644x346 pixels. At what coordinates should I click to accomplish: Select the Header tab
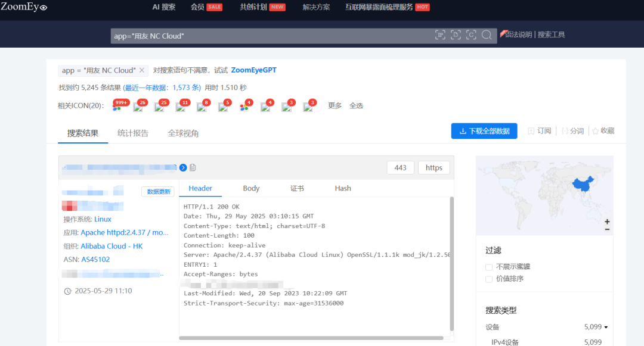(x=200, y=188)
